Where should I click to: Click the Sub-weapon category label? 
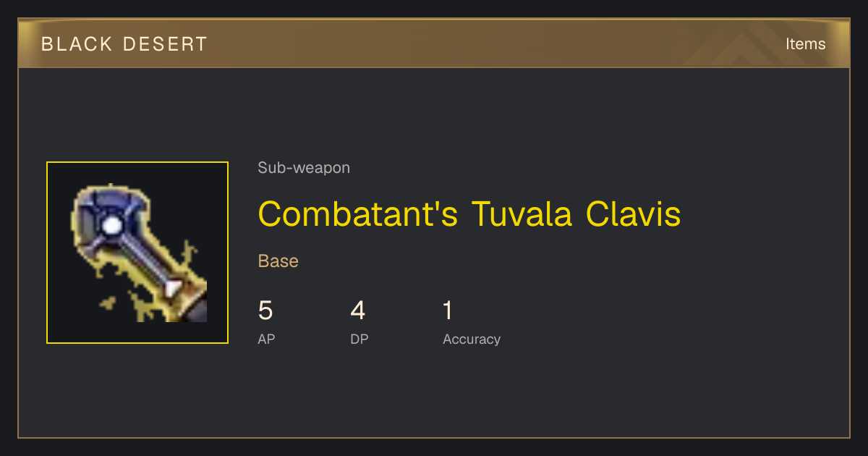[304, 168]
